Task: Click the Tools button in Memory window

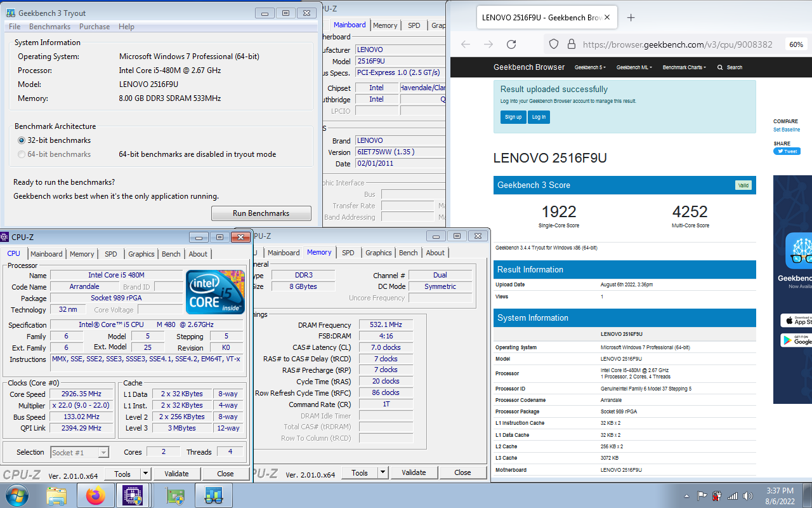Action: 360,472
